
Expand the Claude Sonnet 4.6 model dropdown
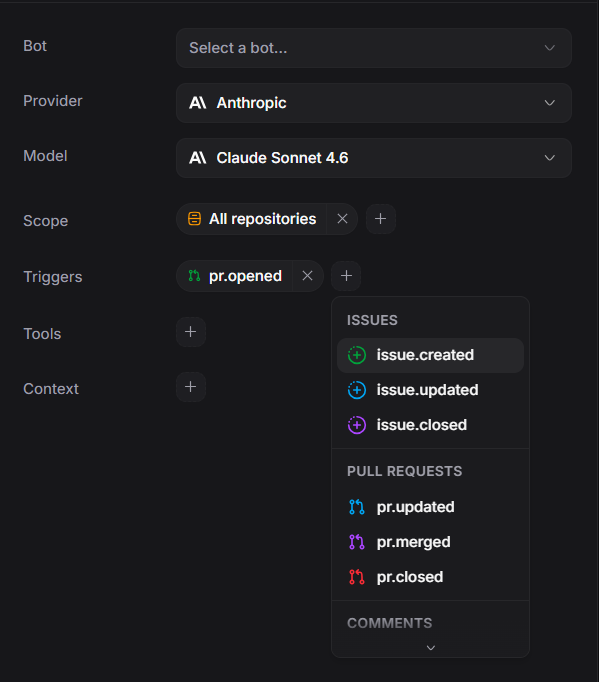coord(374,158)
